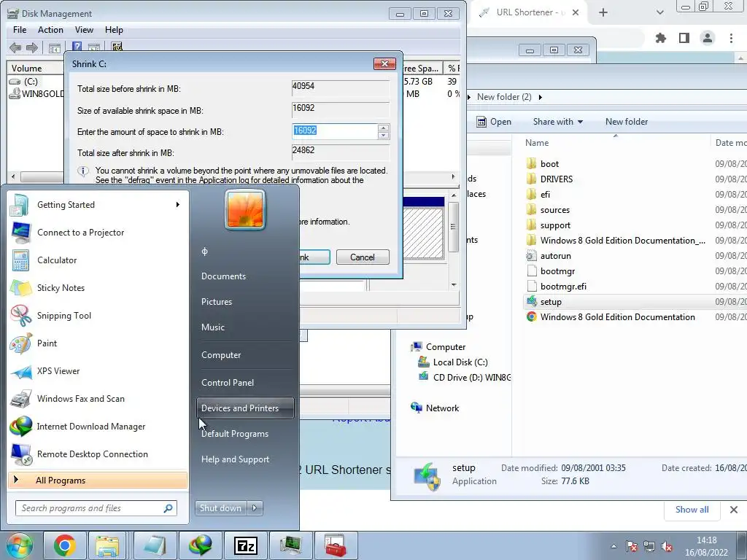Expand All Programs list

click(x=98, y=481)
